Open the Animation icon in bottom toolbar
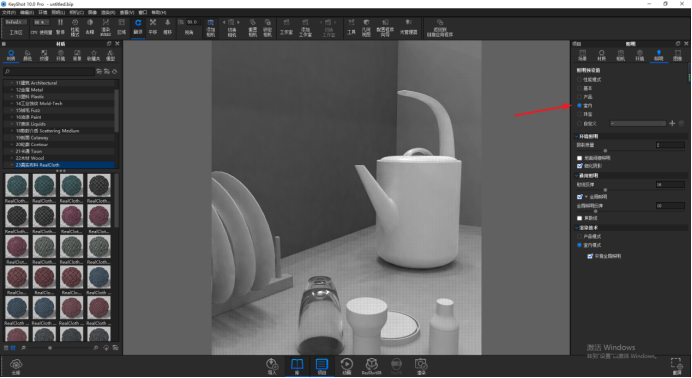This screenshot has width=692, height=378. point(346,364)
